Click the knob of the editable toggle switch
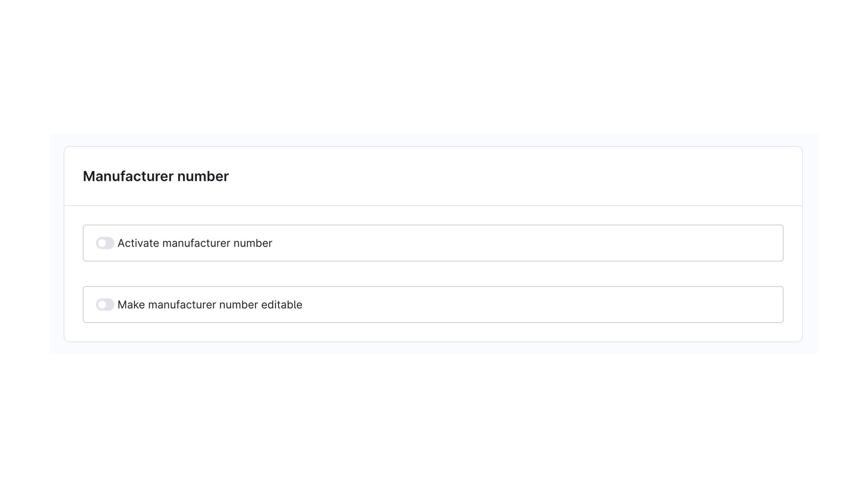The width and height of the screenshot is (868, 488). (102, 305)
